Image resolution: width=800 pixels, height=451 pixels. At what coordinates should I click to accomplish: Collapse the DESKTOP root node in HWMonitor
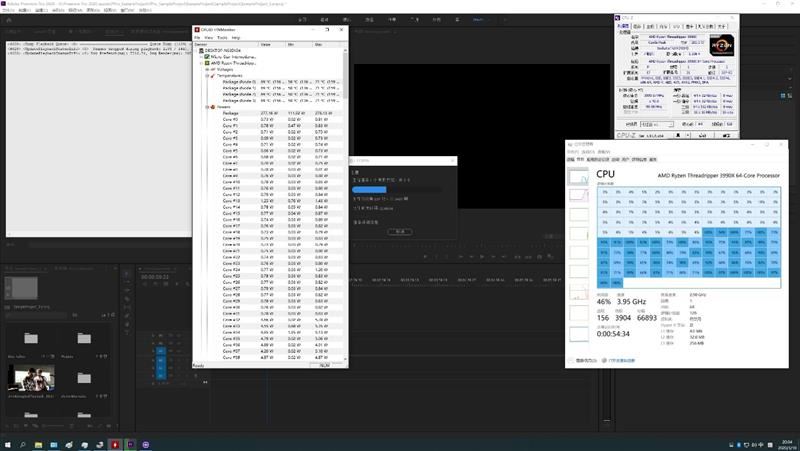[196, 51]
